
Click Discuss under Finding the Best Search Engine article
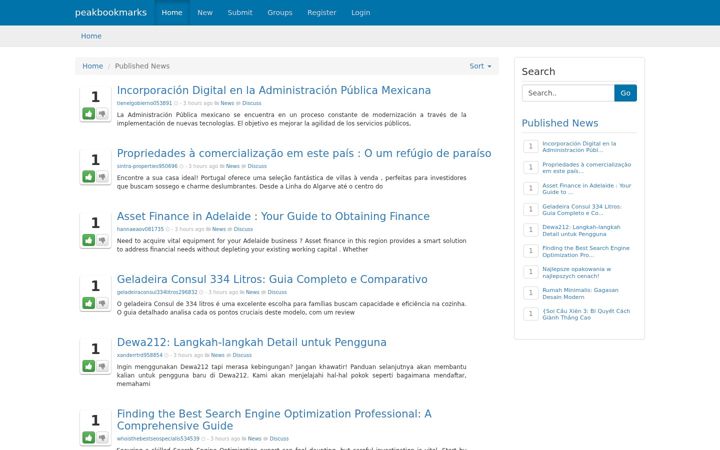pyautogui.click(x=279, y=439)
